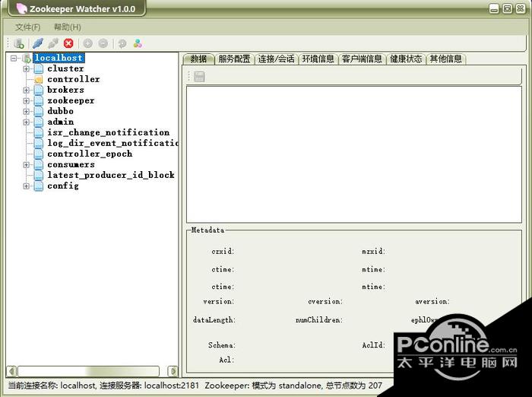Select the localhost label in tree
Image resolution: width=532 pixels, height=397 pixels.
(x=59, y=58)
